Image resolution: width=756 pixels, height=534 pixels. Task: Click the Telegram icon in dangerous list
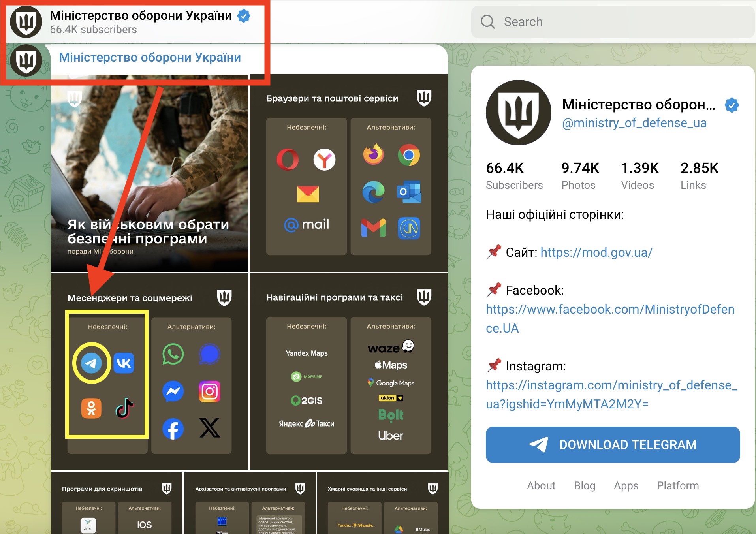coord(91,363)
